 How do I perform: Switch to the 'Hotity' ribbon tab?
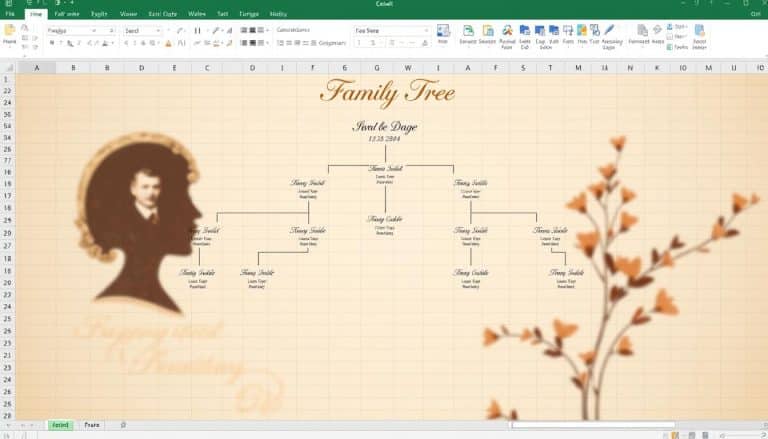coord(278,14)
